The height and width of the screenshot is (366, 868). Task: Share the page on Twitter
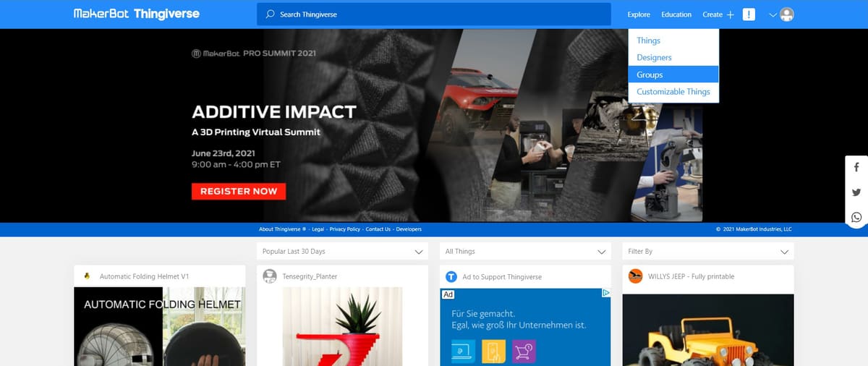click(856, 192)
